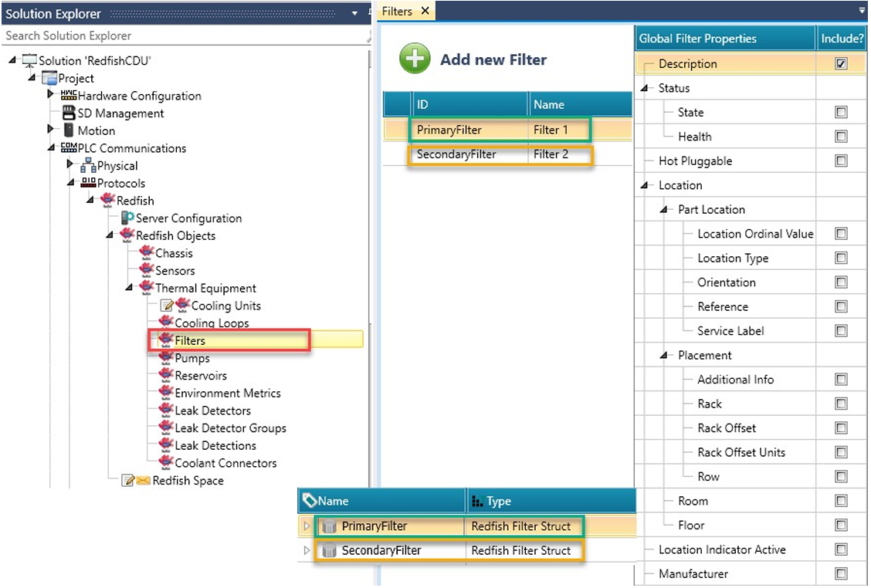Click the SD Management card icon

click(68, 113)
